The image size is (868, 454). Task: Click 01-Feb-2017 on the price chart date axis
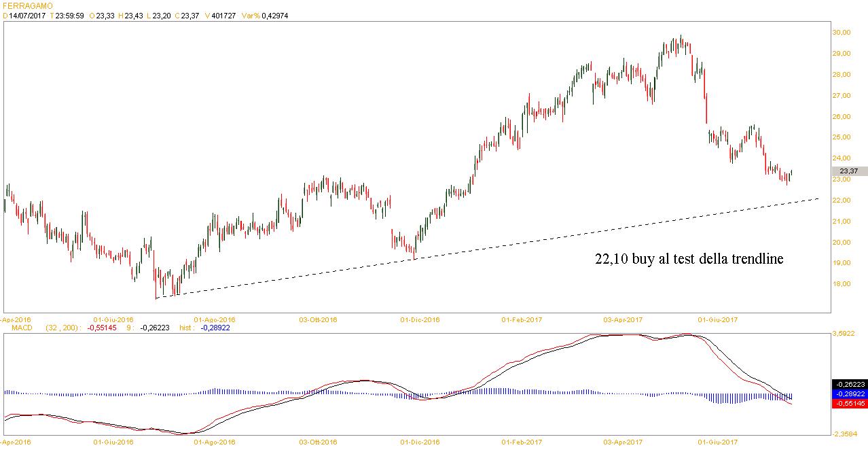tap(522, 319)
